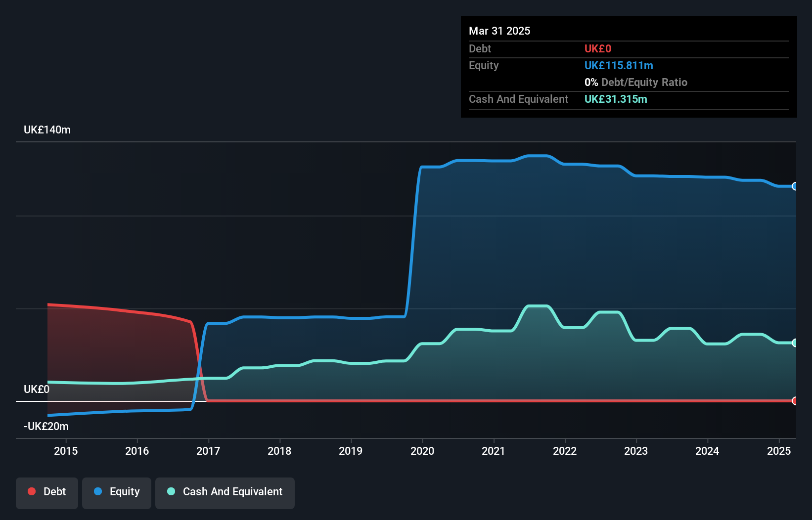
Task: Click the 2024 x-axis label
Action: point(707,451)
